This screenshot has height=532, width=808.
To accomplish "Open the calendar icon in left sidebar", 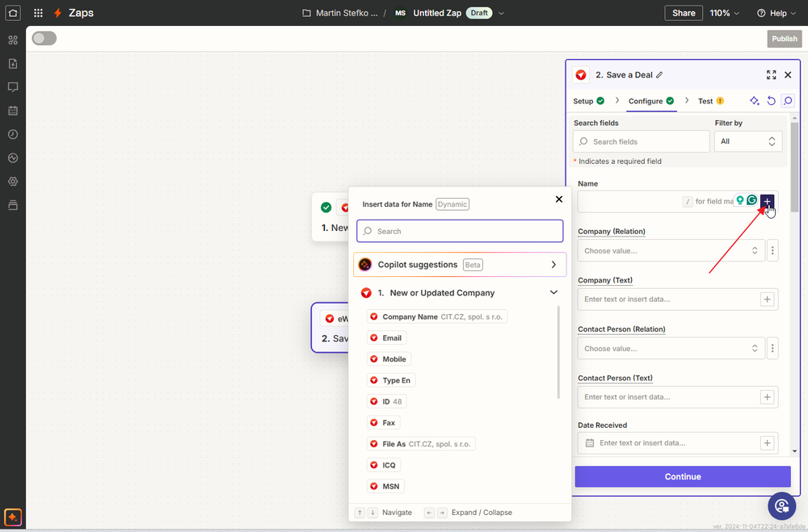I will click(x=13, y=111).
